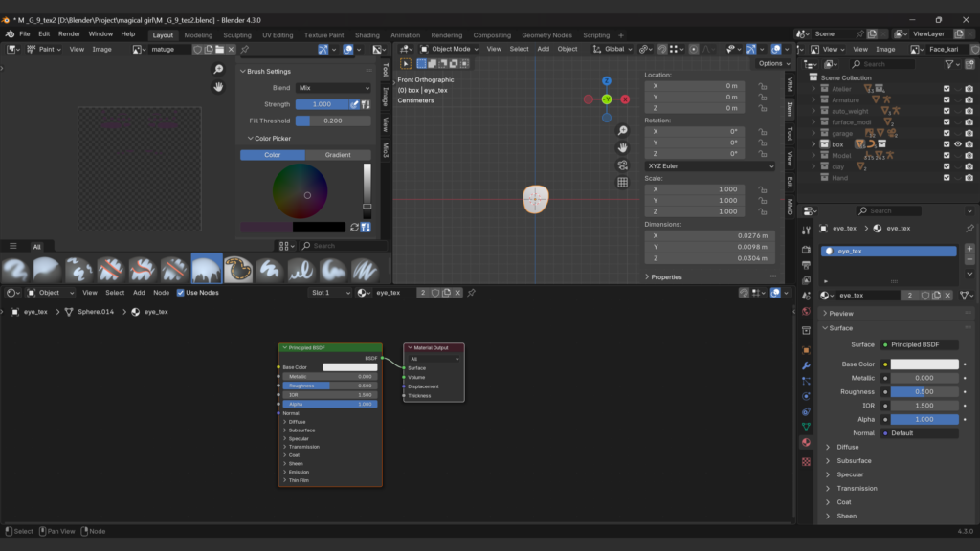The height and width of the screenshot is (551, 980).
Task: Switch to the UV Editing workspace tab
Action: pyautogui.click(x=278, y=35)
